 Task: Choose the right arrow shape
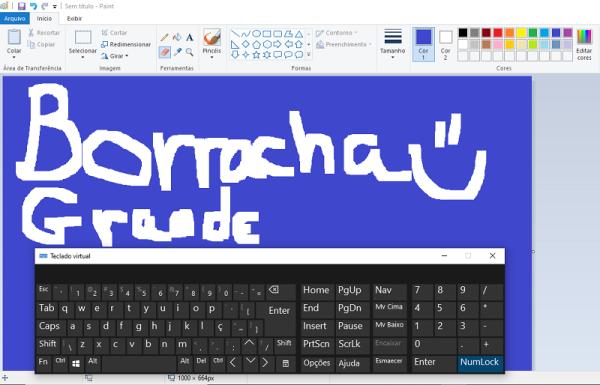tap(278, 44)
